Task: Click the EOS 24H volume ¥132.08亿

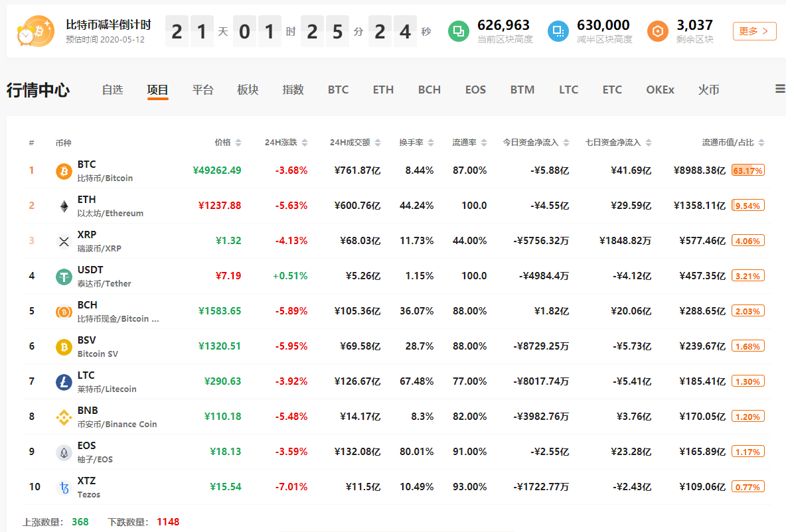Action: point(357,452)
